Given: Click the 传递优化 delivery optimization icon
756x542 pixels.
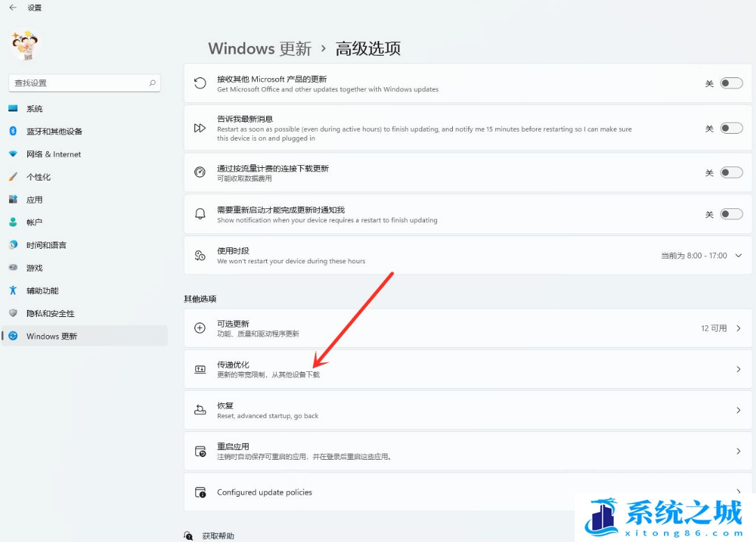Looking at the screenshot, I should (200, 369).
